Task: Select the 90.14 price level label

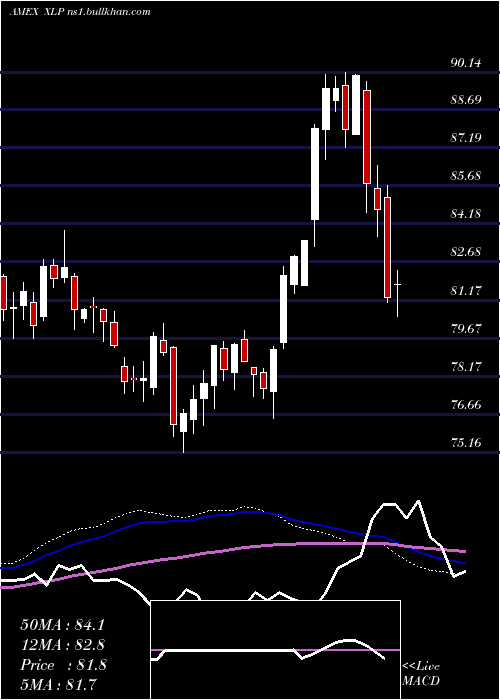Action: point(466,62)
